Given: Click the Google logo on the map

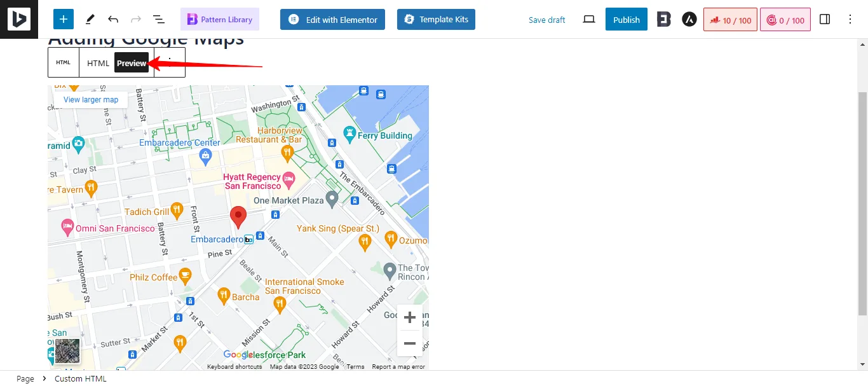Looking at the screenshot, I should (x=238, y=355).
